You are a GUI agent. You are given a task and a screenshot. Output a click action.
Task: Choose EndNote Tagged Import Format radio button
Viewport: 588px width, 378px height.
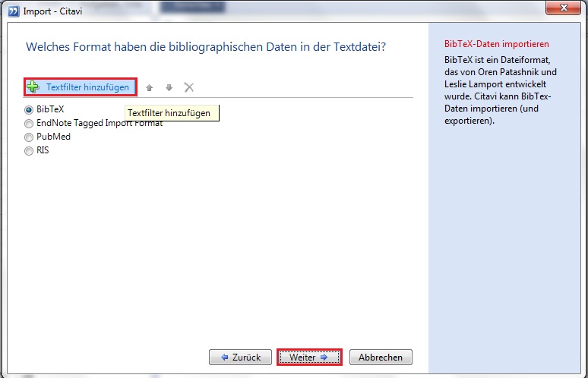[29, 123]
